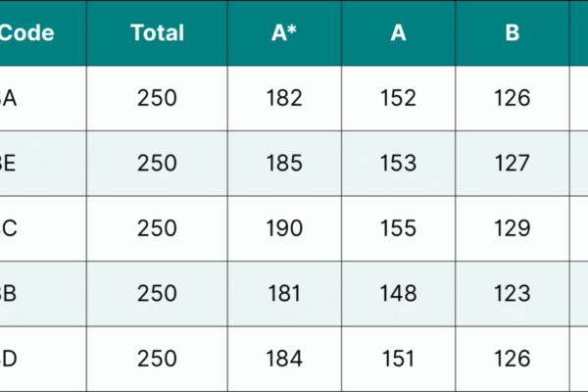
Task: Select the cell containing 182
Action: pyautogui.click(x=284, y=98)
